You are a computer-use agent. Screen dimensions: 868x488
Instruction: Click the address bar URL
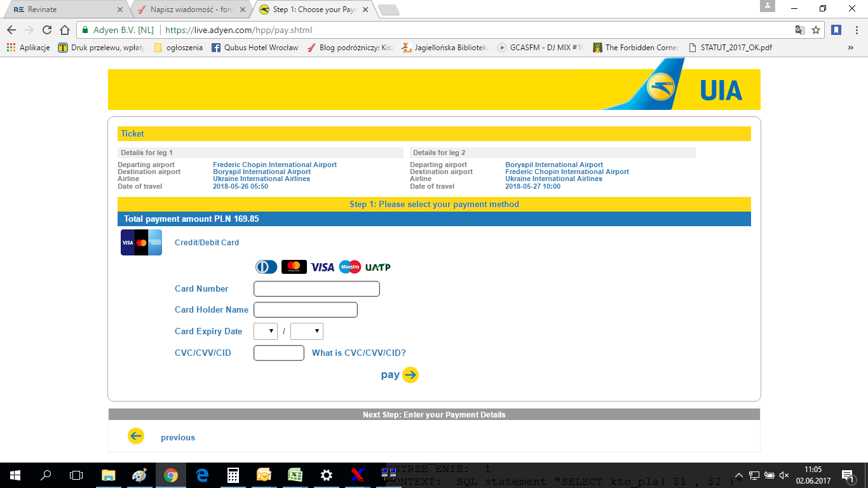238,30
